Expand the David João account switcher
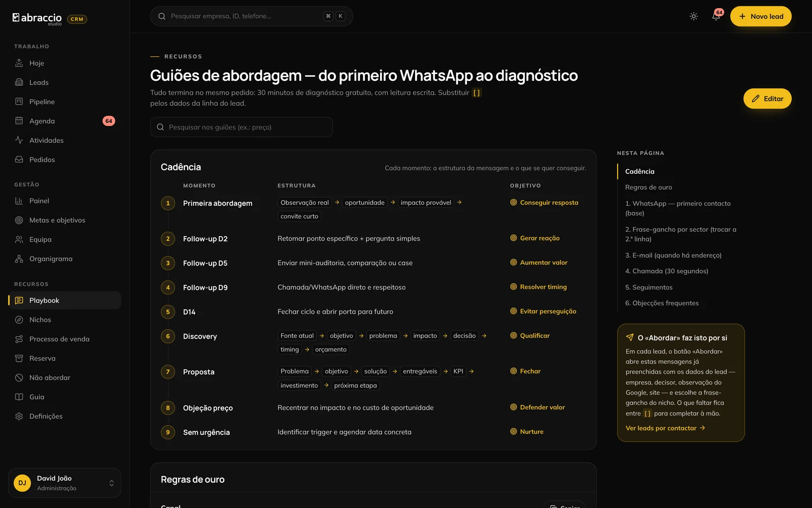Screen dimensions: 812x508 pyautogui.click(x=64, y=483)
